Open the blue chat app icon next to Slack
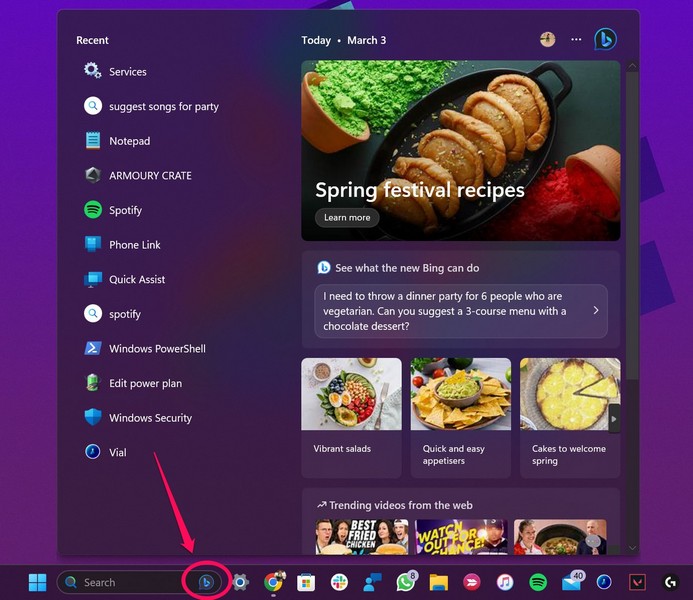 click(x=372, y=582)
